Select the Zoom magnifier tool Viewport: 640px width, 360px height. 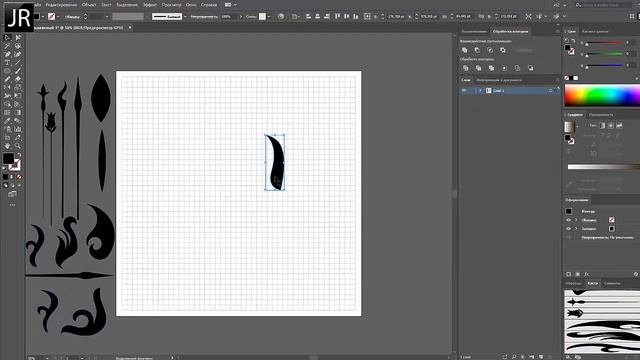(18, 146)
